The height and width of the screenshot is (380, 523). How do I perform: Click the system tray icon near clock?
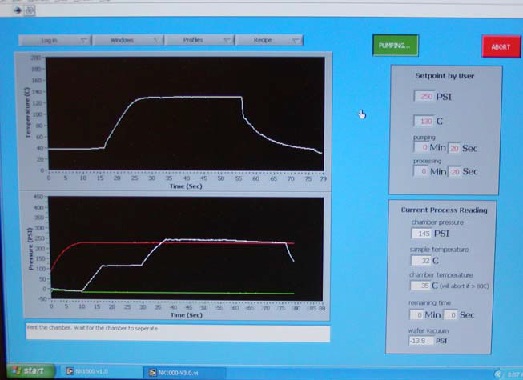tap(498, 374)
